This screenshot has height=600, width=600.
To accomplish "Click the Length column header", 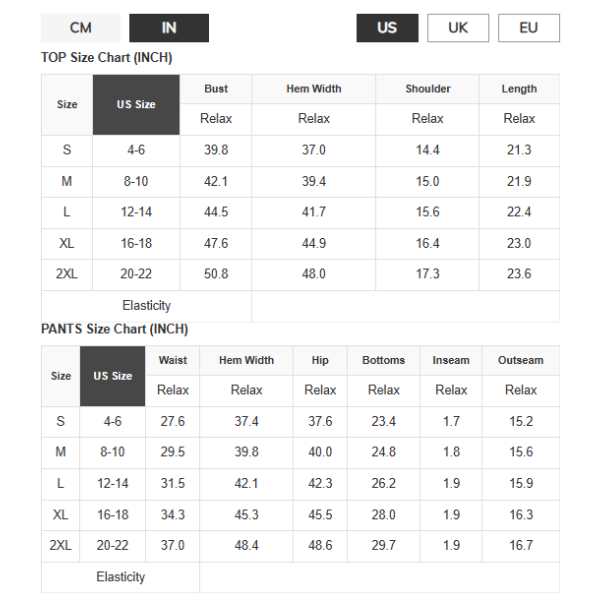I will [519, 89].
